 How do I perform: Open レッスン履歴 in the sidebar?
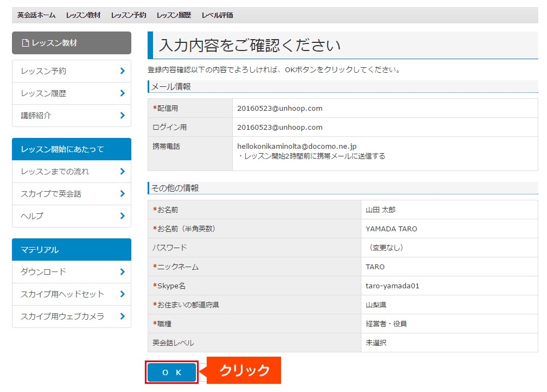pyautogui.click(x=72, y=93)
